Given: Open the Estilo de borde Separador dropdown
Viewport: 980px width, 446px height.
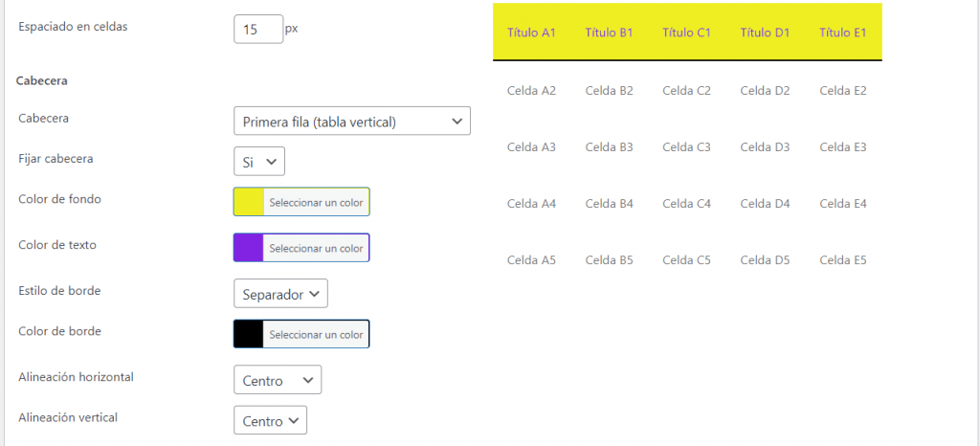Looking at the screenshot, I should coord(280,294).
